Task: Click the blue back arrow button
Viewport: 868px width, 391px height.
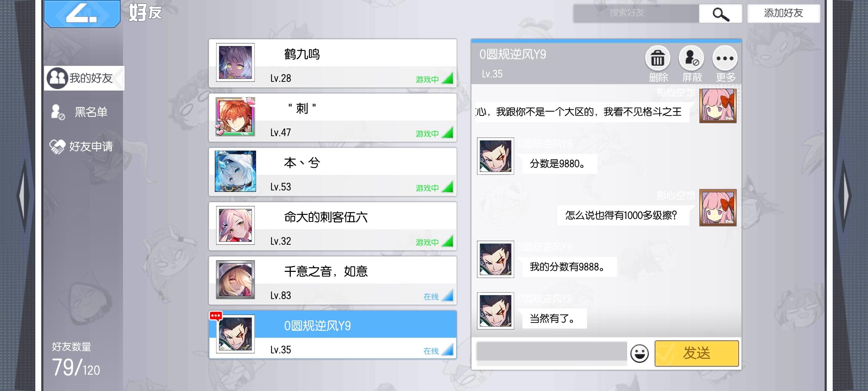Action: 82,13
